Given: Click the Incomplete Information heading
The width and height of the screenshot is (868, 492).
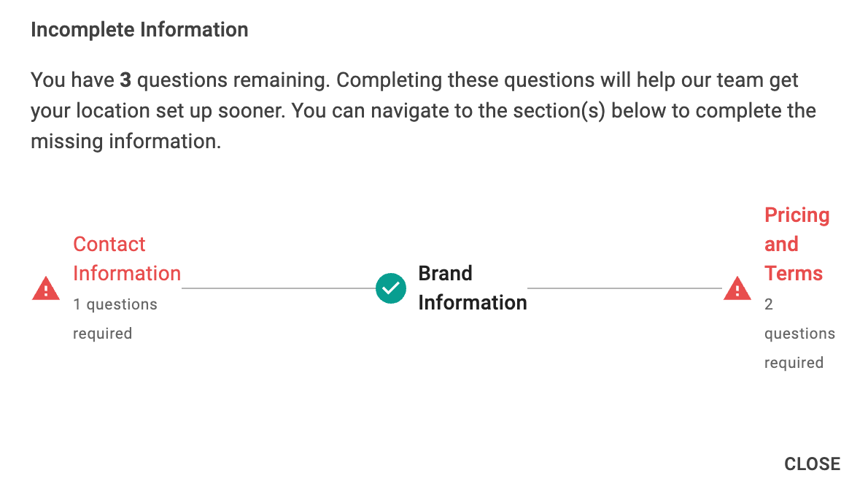Looking at the screenshot, I should [139, 30].
